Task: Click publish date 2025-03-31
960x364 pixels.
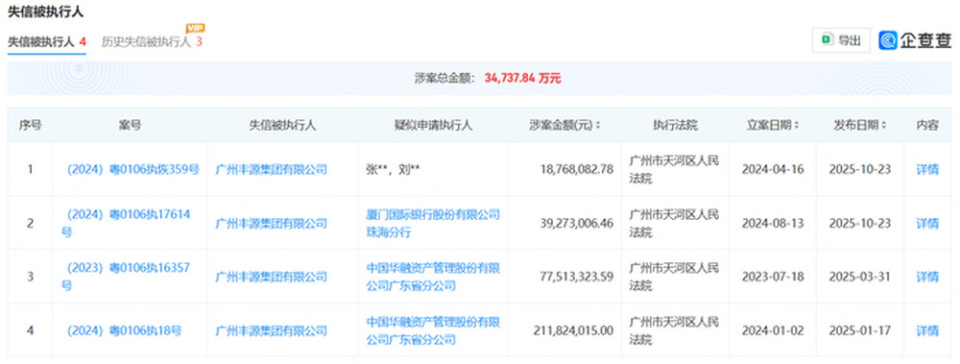Action: coord(860,277)
